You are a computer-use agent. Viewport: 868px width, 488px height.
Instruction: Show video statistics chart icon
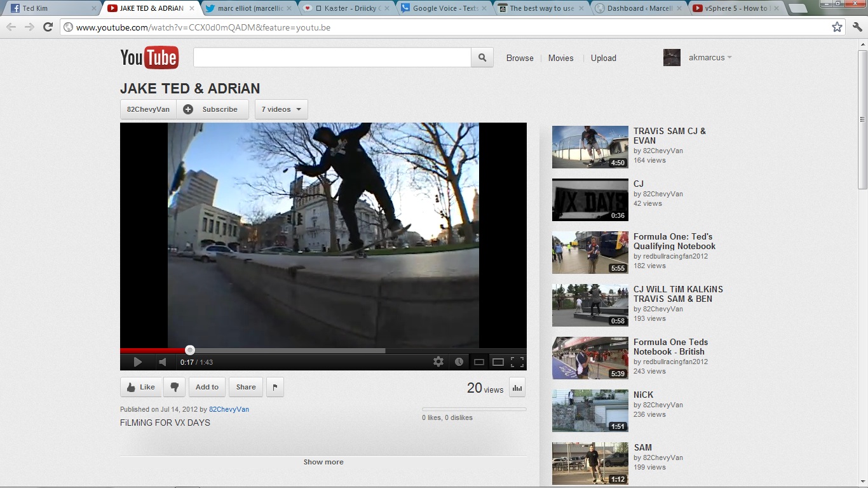[x=517, y=387]
